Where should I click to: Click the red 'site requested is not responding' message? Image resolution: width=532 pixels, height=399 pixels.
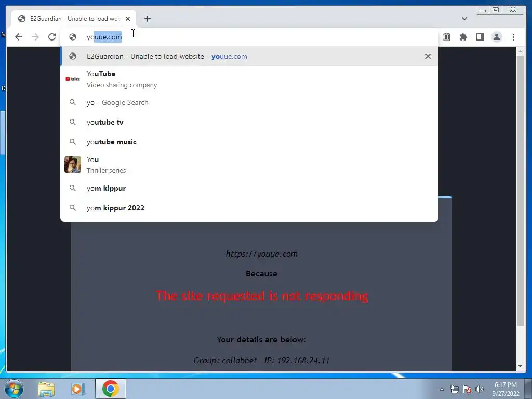[x=262, y=296]
